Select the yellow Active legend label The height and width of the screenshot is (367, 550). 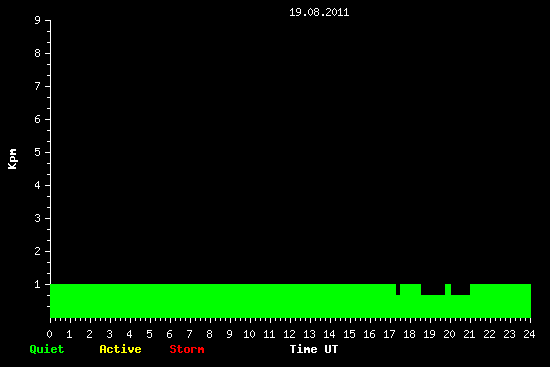click(120, 349)
